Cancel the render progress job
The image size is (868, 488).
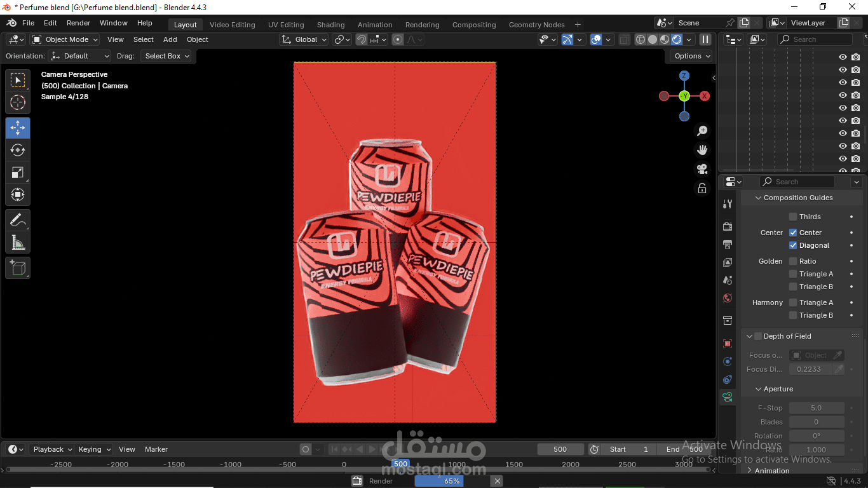coord(498,481)
